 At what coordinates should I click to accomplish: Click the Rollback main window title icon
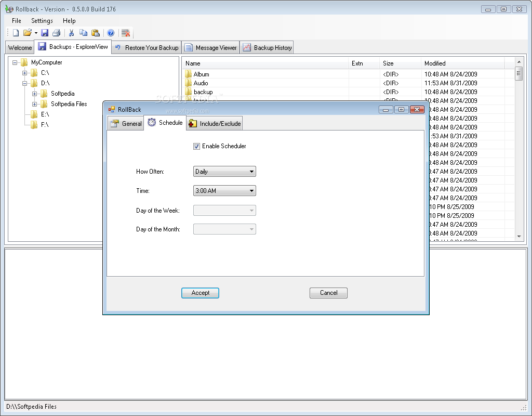[9, 9]
